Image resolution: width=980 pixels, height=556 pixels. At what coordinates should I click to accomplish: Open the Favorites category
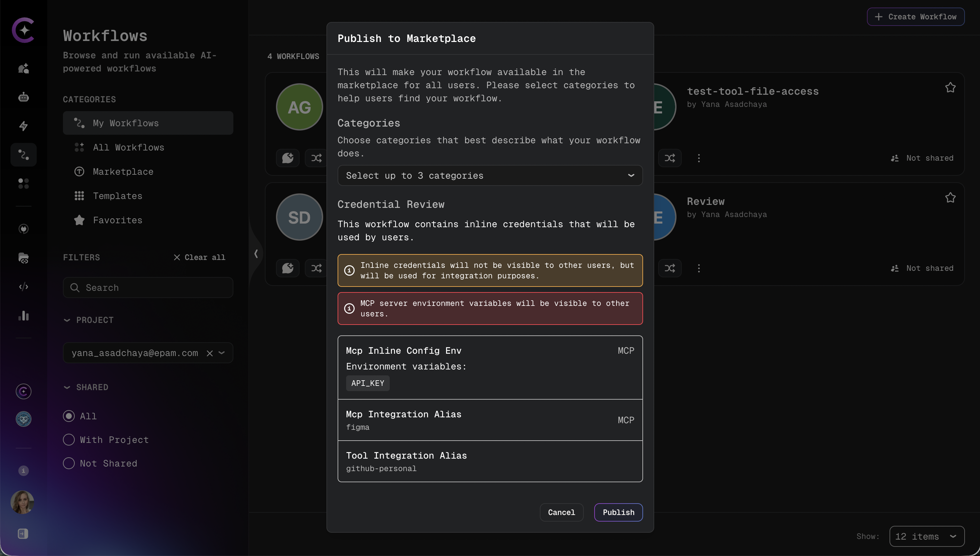pos(148,220)
